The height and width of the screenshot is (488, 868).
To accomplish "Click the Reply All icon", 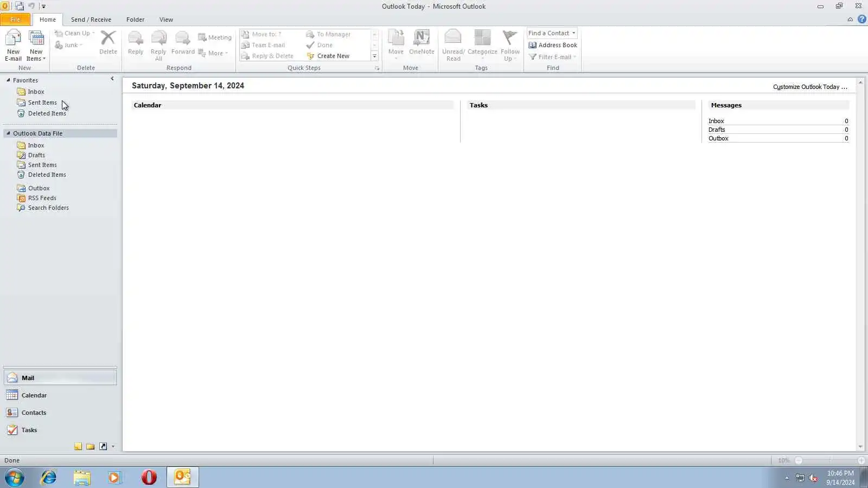I will tap(158, 46).
